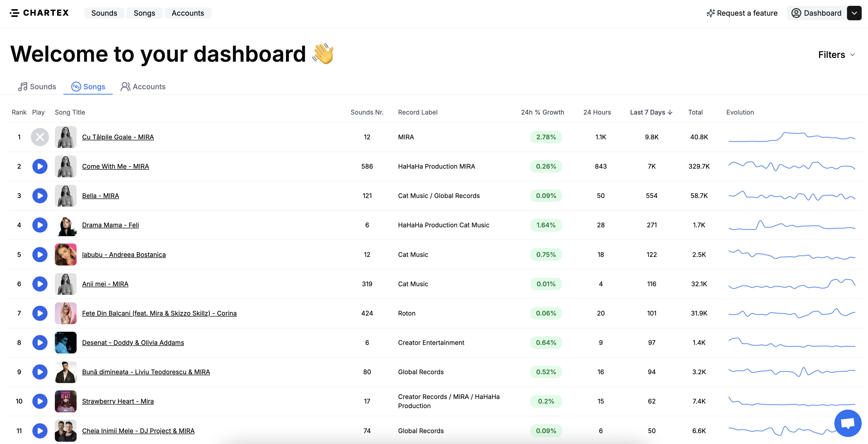The width and height of the screenshot is (868, 444).
Task: Play Strawberry Heart - Mira
Action: (40, 401)
